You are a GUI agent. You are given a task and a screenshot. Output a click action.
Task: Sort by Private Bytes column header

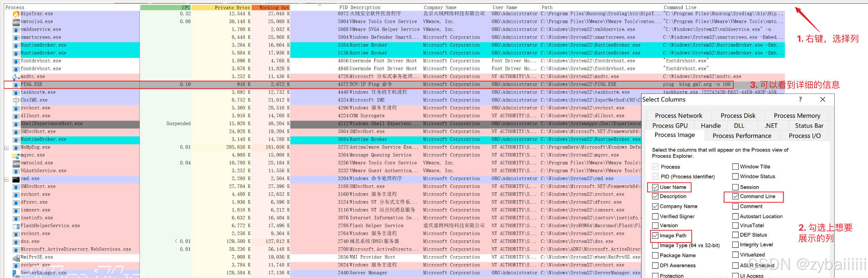[221, 8]
